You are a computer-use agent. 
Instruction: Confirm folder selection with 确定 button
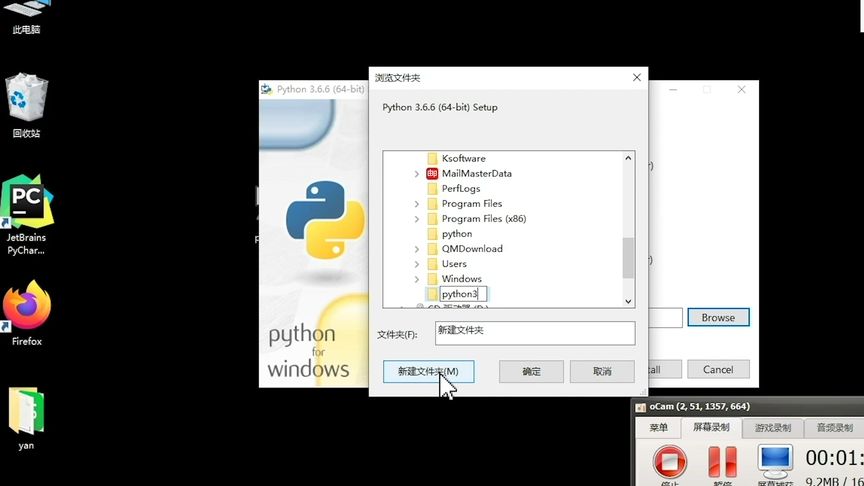coord(531,371)
